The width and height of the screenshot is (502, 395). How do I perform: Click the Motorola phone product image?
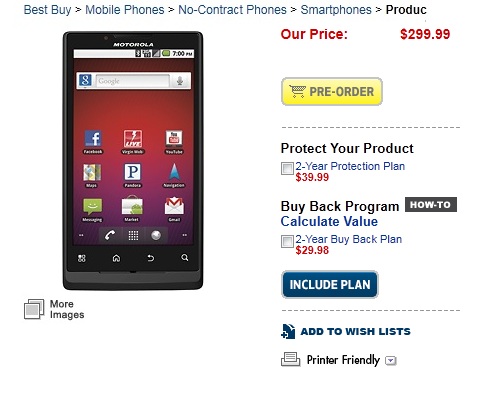click(x=133, y=161)
